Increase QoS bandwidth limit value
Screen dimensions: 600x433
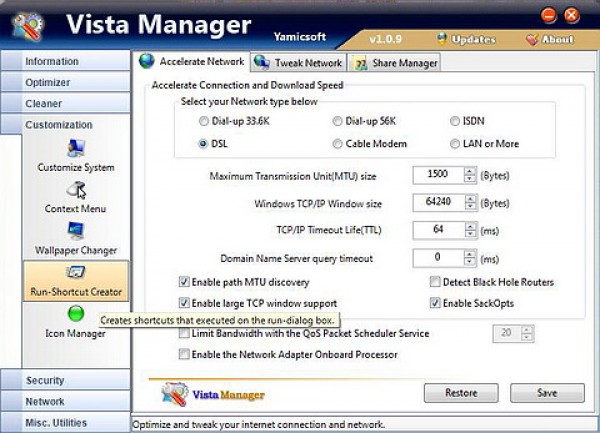[x=527, y=329]
